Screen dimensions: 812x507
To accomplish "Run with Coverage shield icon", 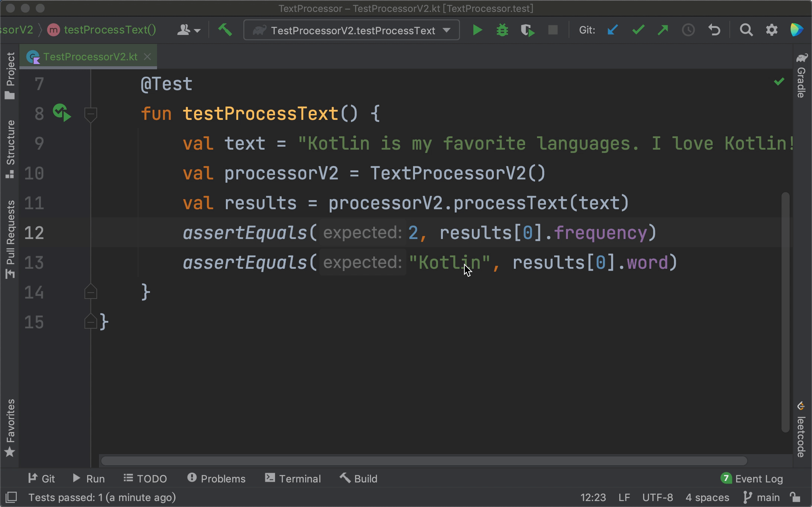I will click(x=527, y=30).
